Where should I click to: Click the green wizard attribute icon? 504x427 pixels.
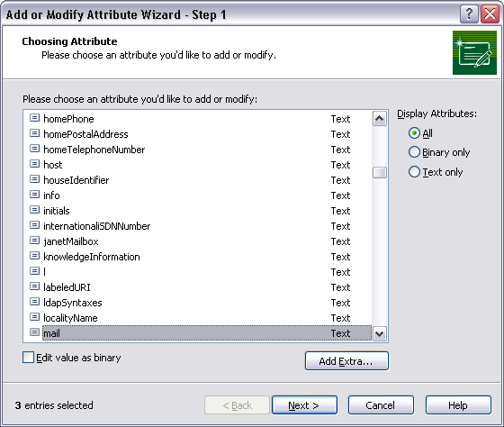[474, 53]
